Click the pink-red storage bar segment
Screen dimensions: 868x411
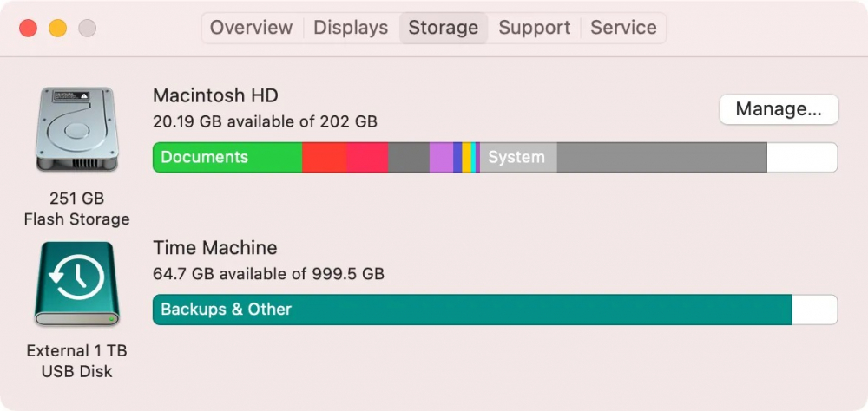click(367, 158)
